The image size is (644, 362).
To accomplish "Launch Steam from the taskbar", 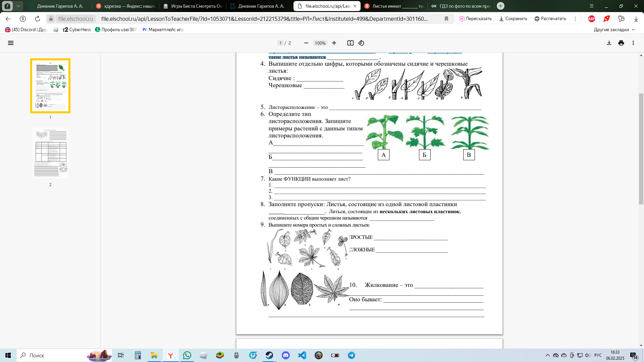I will [x=269, y=355].
